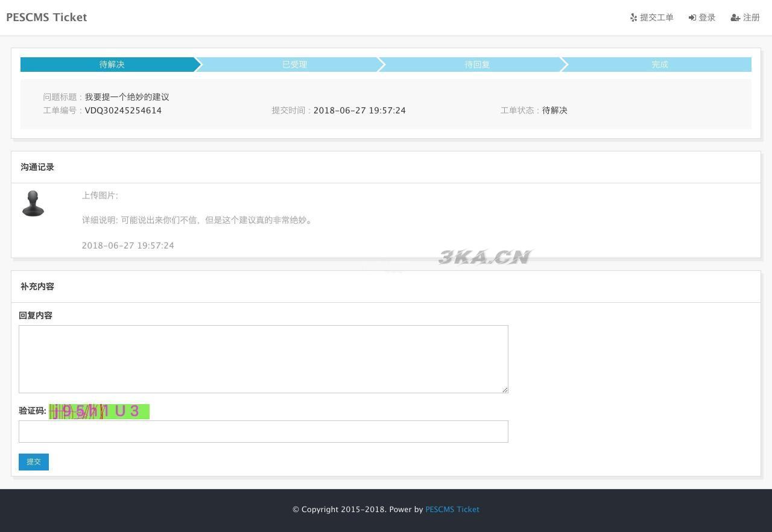Click ticket number VDQ30245254614
Screen dimensions: 772x532
[123, 110]
